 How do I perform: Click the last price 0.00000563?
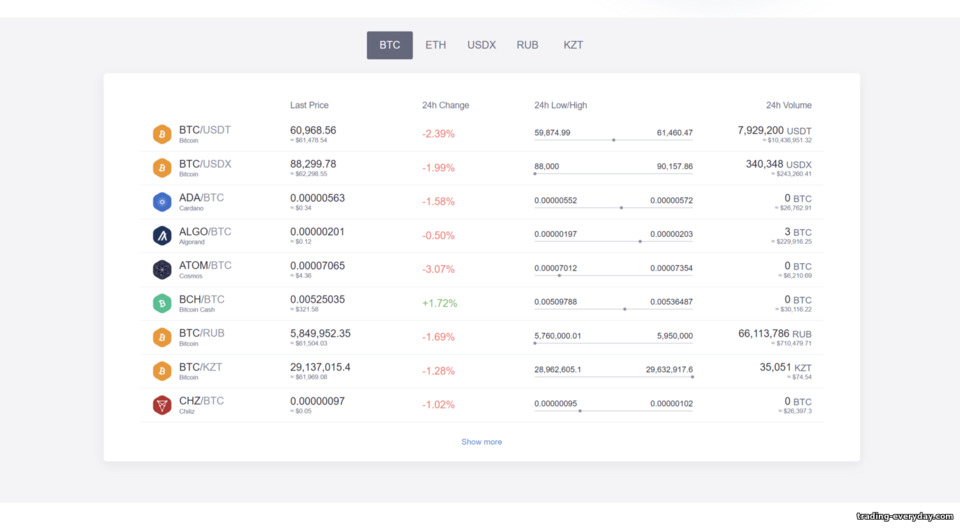click(317, 198)
